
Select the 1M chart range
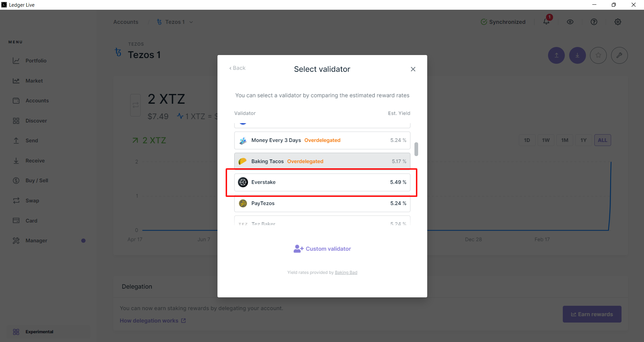[x=565, y=140]
